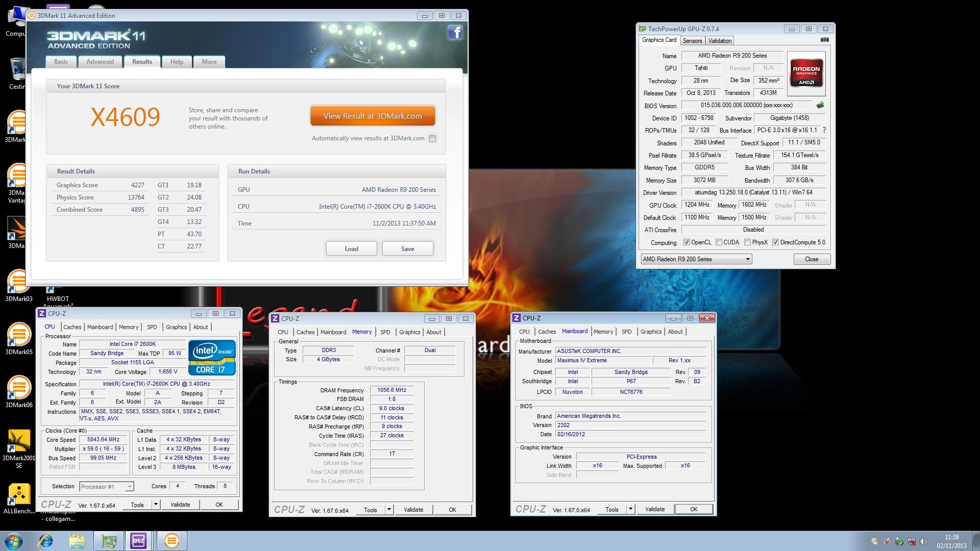
Task: Open SPD tab in CPU-Z Memory window
Action: coord(385,332)
